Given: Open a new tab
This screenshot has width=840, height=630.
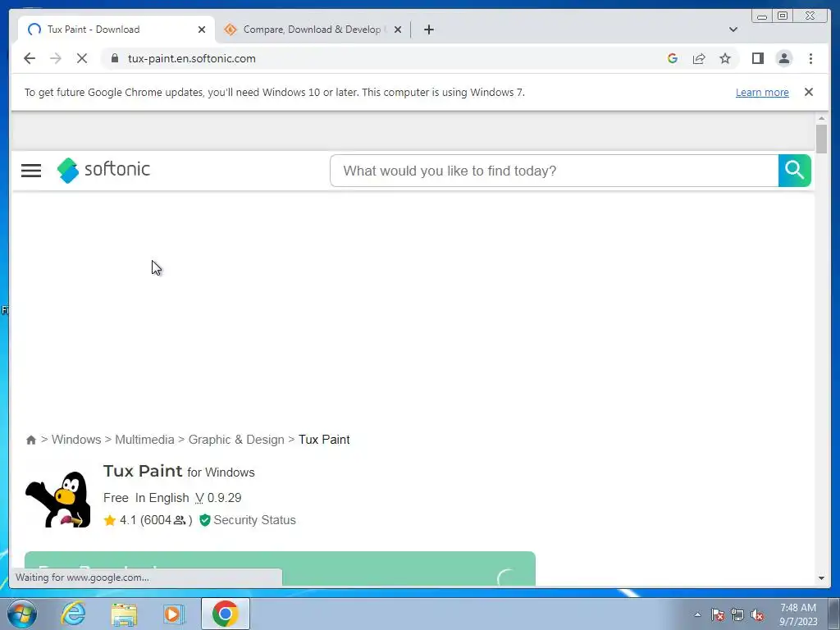Looking at the screenshot, I should coord(428,30).
